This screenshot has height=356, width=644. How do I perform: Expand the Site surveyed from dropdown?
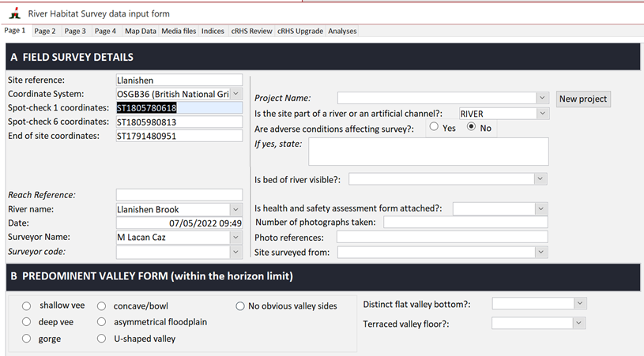point(541,253)
